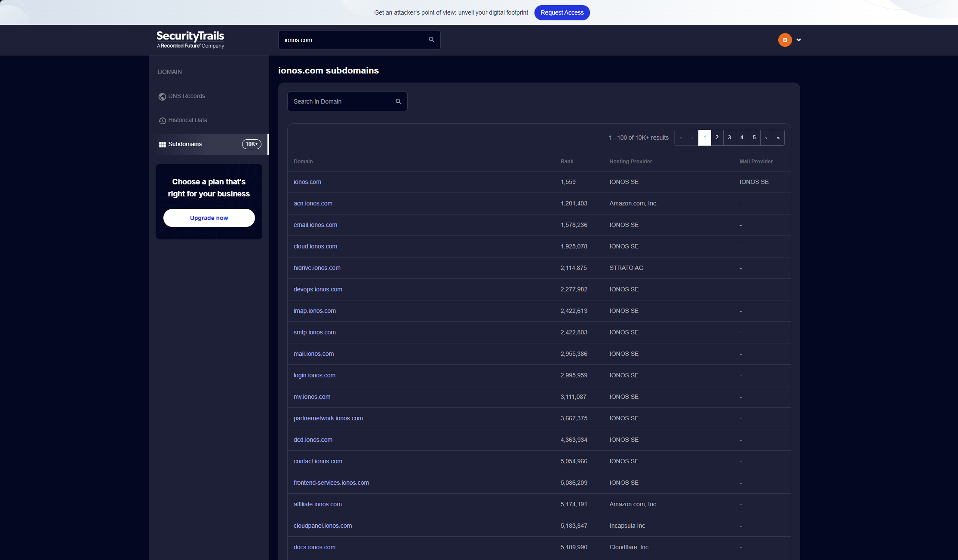Open the login.ionos.com link

point(314,375)
